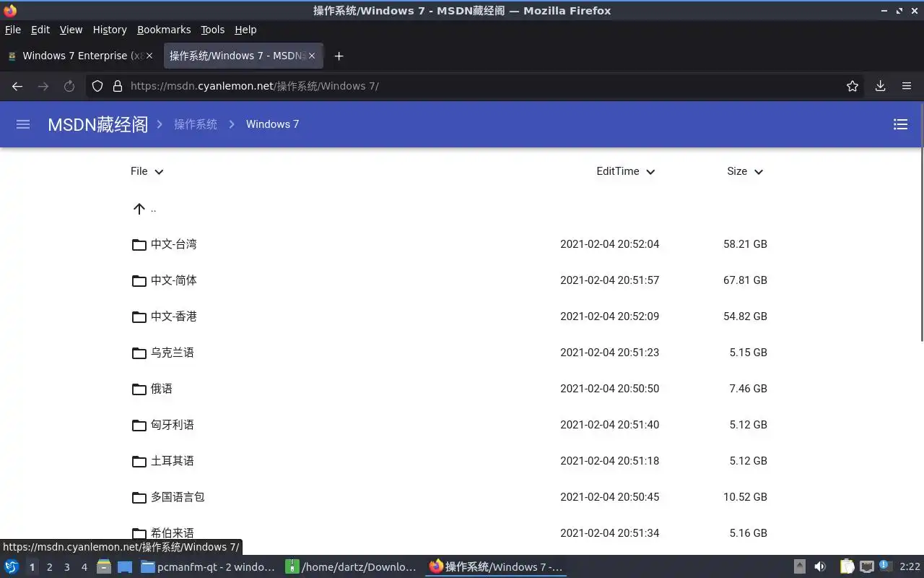The image size is (924, 578).
Task: Click clipboard icon in system tray
Action: point(846,567)
